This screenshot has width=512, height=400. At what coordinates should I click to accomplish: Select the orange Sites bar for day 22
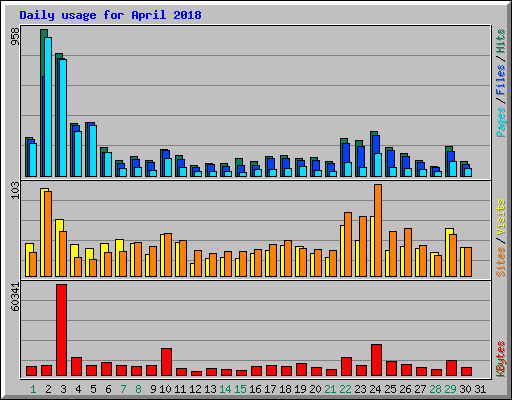pyautogui.click(x=348, y=244)
